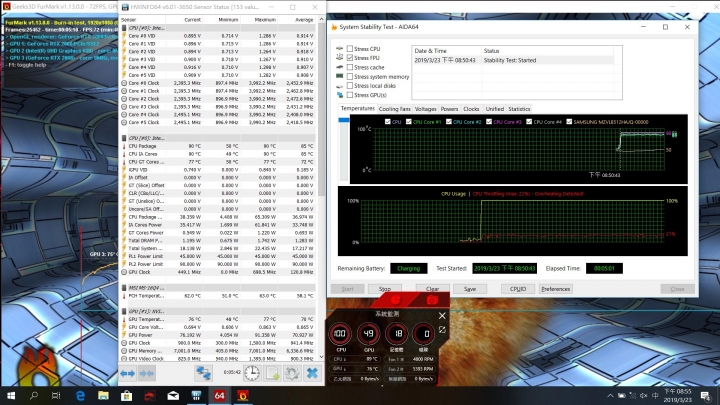Close sensors with blue X icon

313,372
